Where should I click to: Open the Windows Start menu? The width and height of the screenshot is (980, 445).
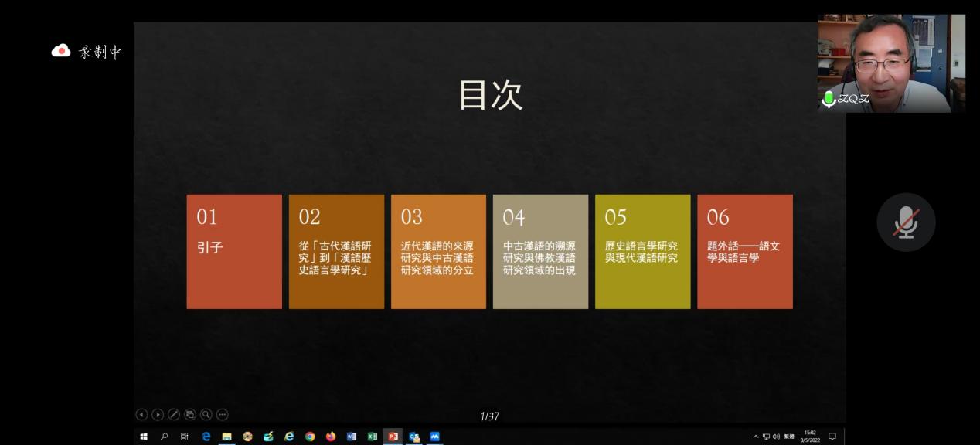pos(144,437)
